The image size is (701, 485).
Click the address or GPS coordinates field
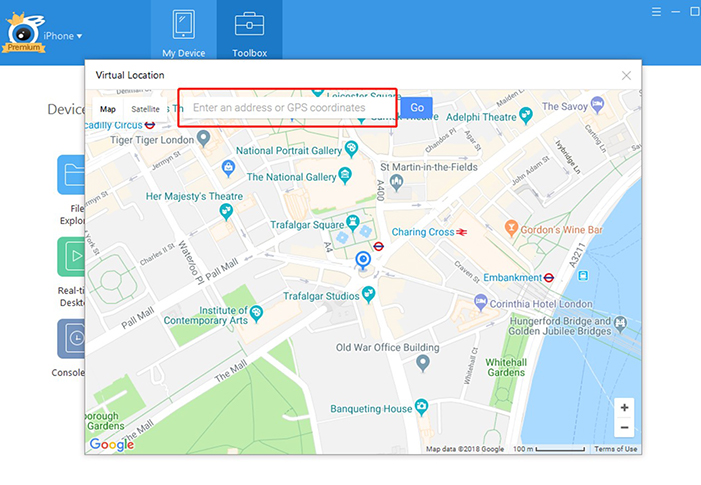[x=288, y=107]
